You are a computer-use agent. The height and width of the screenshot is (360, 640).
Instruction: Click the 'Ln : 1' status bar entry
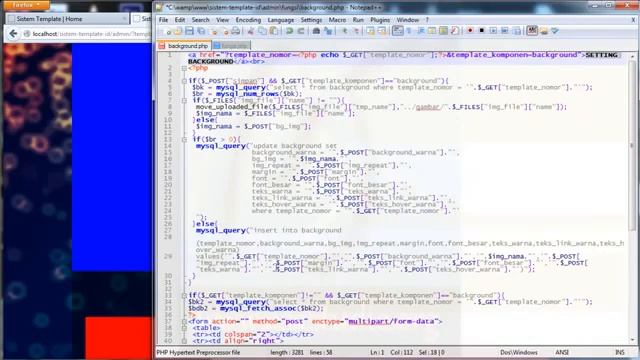coord(377,352)
